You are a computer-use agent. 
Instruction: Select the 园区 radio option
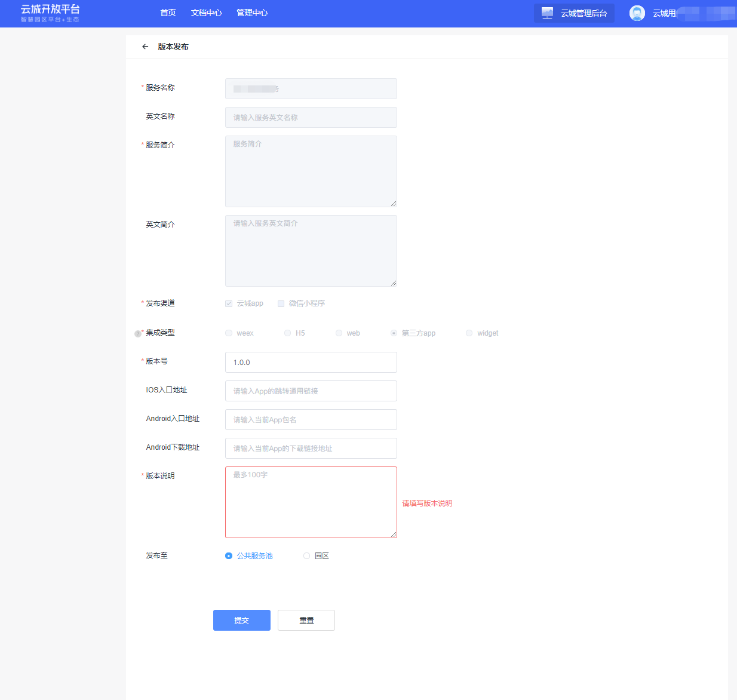(x=306, y=556)
